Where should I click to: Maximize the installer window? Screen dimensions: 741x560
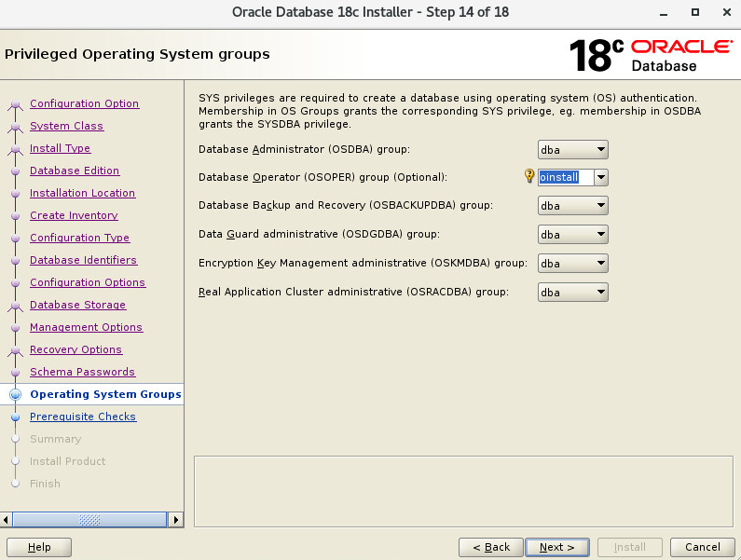pyautogui.click(x=695, y=12)
